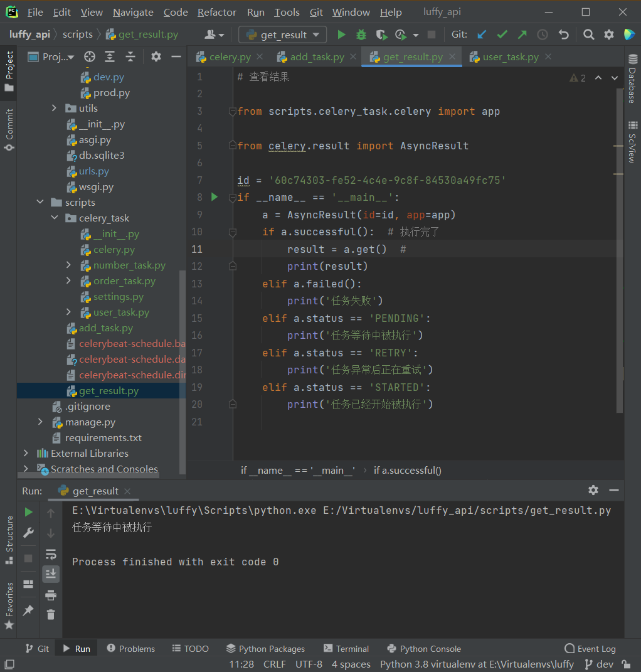Click the Git commit checkmark icon

(502, 35)
